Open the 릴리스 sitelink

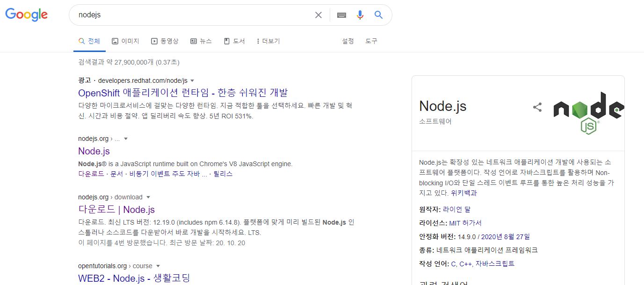(x=223, y=174)
